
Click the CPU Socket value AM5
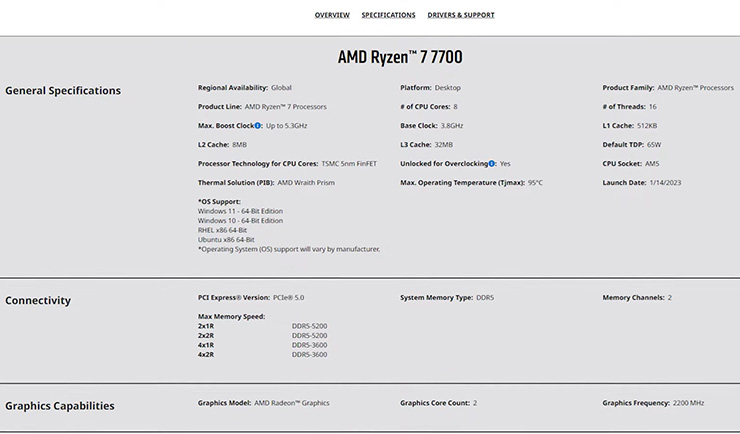click(652, 164)
